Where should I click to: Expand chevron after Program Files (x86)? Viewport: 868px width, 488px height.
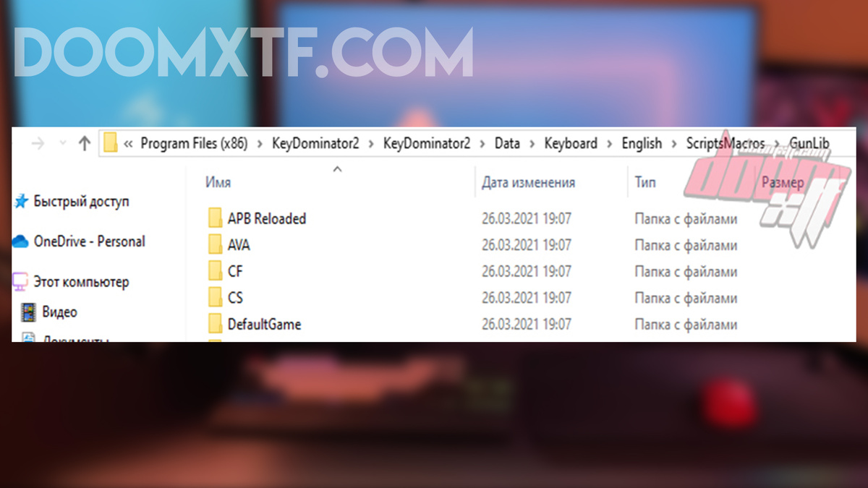click(260, 144)
